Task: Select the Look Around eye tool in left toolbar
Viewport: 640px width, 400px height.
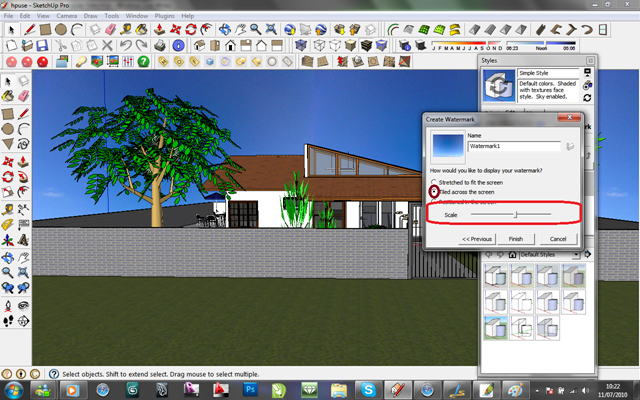Action: point(23,306)
